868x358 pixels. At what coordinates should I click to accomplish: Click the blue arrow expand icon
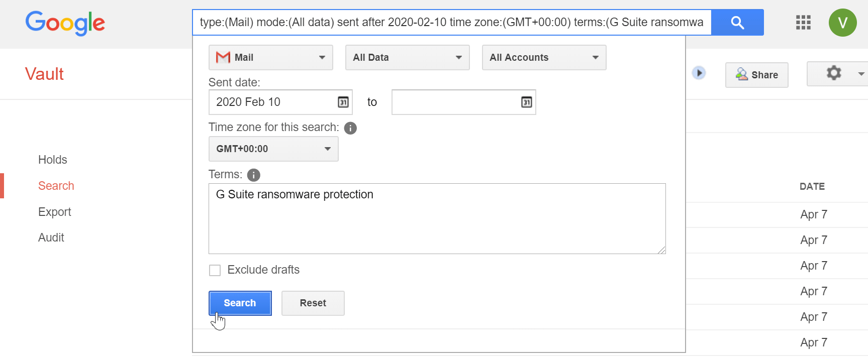[x=699, y=73]
